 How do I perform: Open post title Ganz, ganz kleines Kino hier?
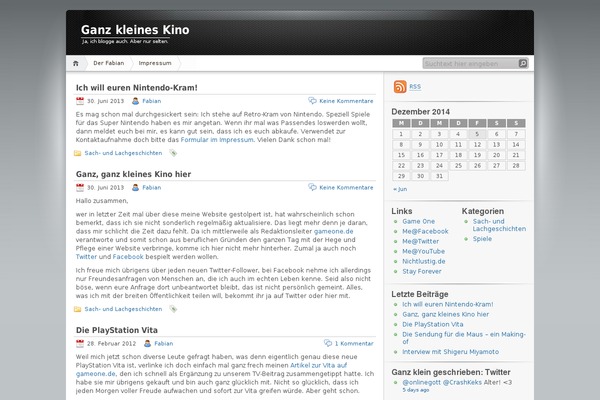point(133,174)
